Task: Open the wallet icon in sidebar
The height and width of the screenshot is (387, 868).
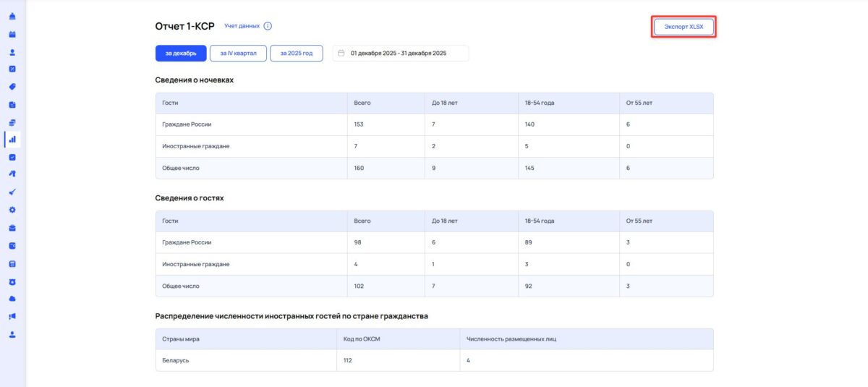Action: (x=12, y=245)
